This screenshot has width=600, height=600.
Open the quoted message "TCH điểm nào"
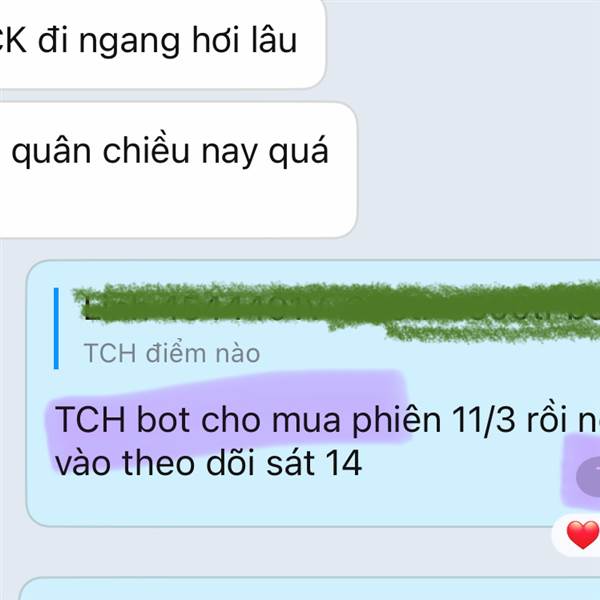tap(172, 353)
